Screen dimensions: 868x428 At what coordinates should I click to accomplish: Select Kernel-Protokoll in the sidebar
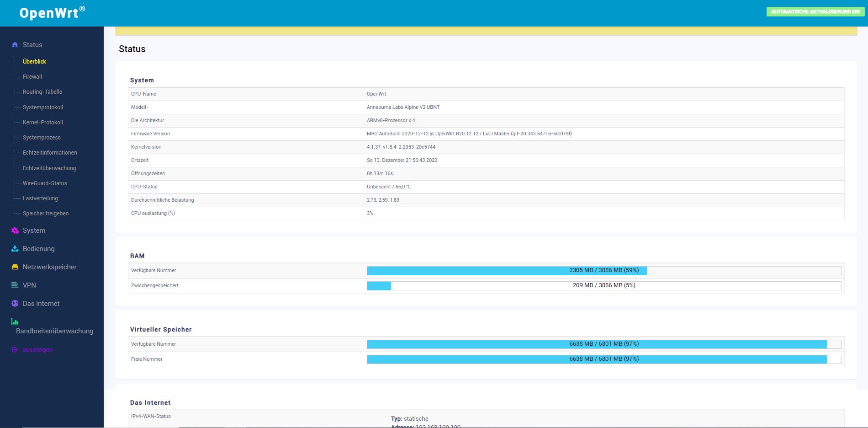tap(42, 122)
